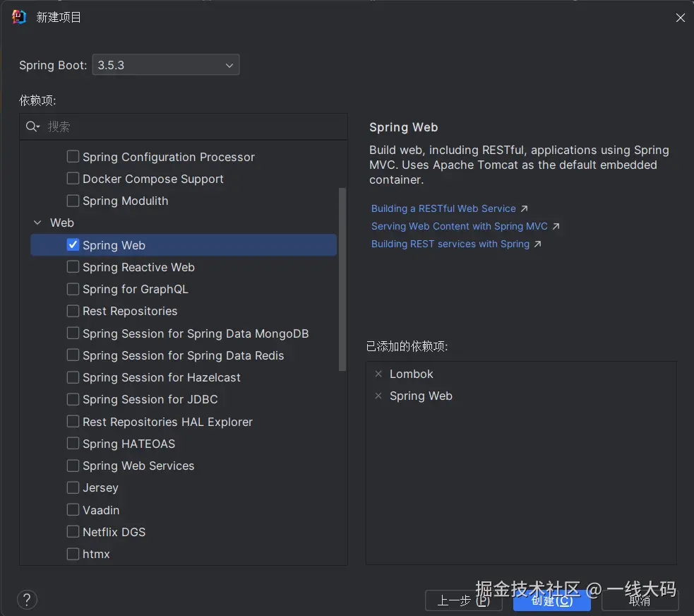
Task: Collapse the Web category chevron
Action: [37, 223]
